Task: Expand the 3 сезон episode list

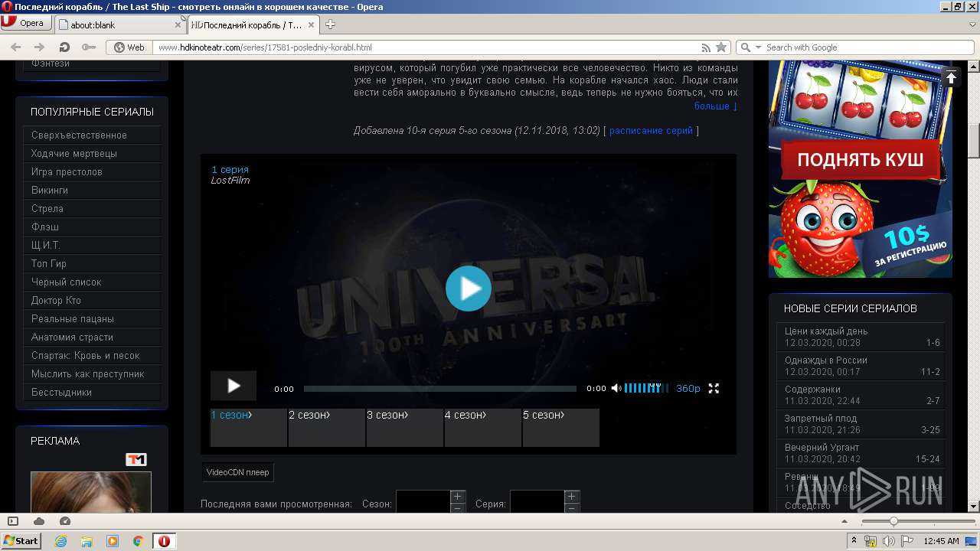Action: click(405, 428)
